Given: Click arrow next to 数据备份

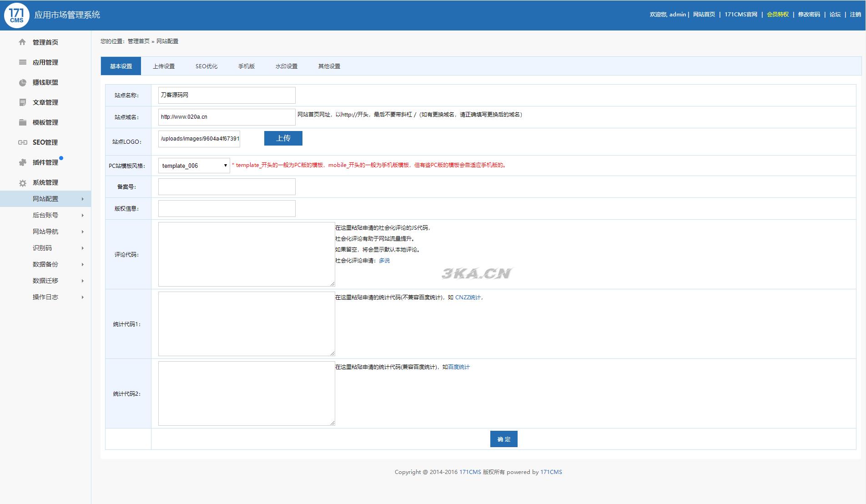Looking at the screenshot, I should (x=82, y=264).
